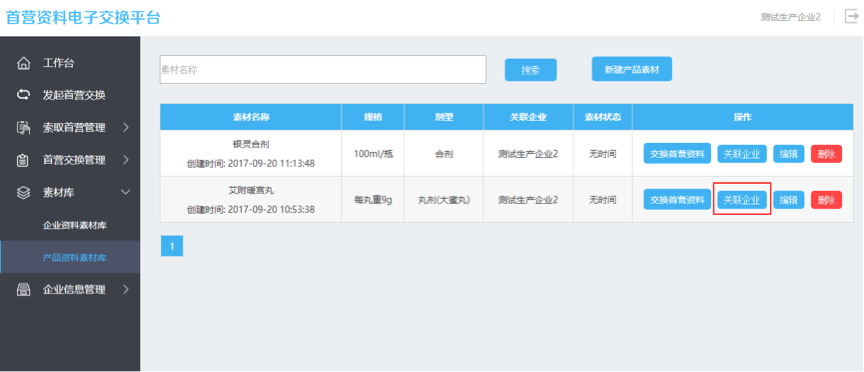Click the layers icon beside 素材库
Image resolution: width=864 pixels, height=372 pixels.
point(23,193)
